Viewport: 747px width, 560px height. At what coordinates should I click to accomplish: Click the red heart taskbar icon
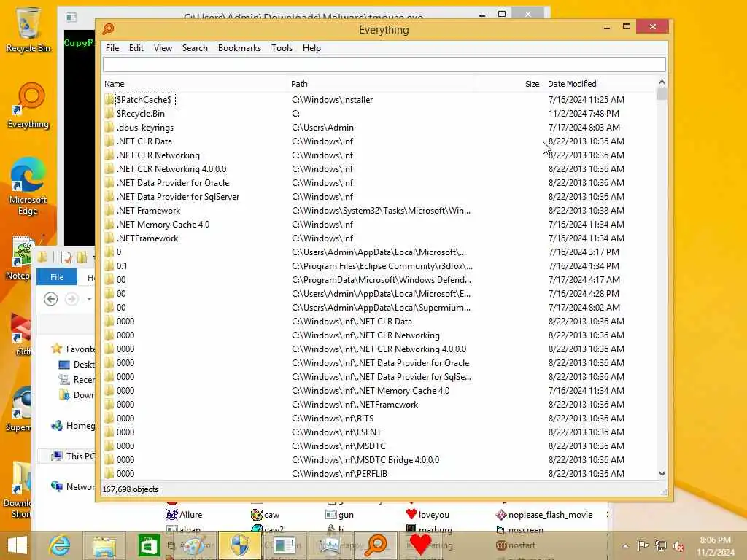coord(420,544)
